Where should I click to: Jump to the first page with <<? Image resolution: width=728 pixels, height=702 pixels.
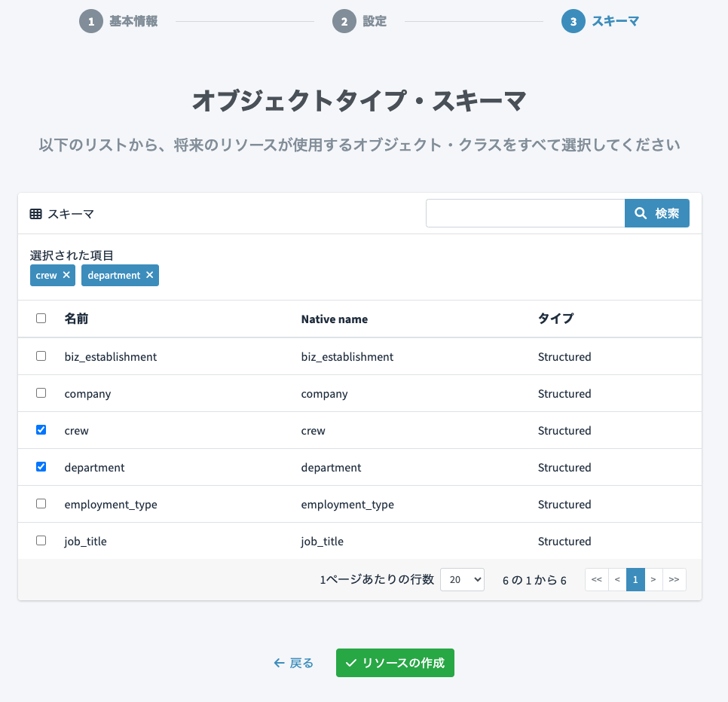[x=597, y=579]
